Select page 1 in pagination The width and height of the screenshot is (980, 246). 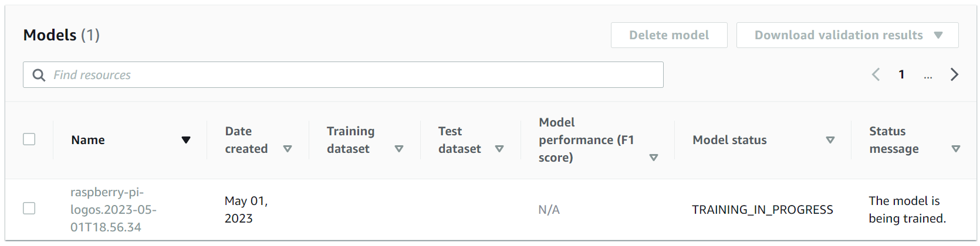(x=901, y=74)
